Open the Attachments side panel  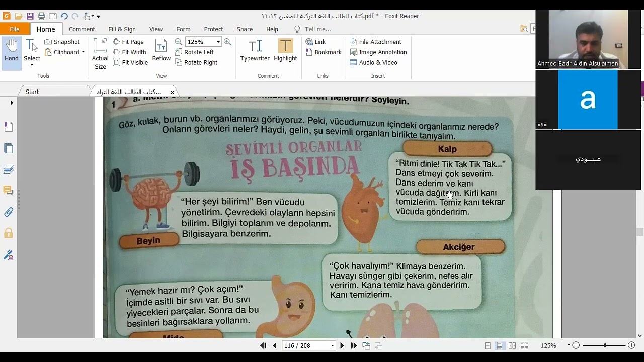pyautogui.click(x=9, y=212)
